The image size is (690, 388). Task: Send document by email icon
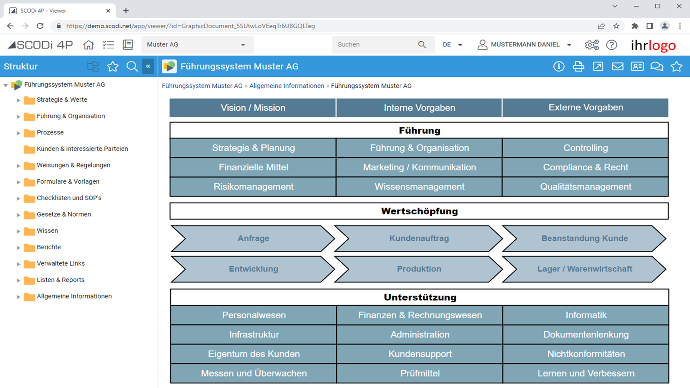coord(617,66)
